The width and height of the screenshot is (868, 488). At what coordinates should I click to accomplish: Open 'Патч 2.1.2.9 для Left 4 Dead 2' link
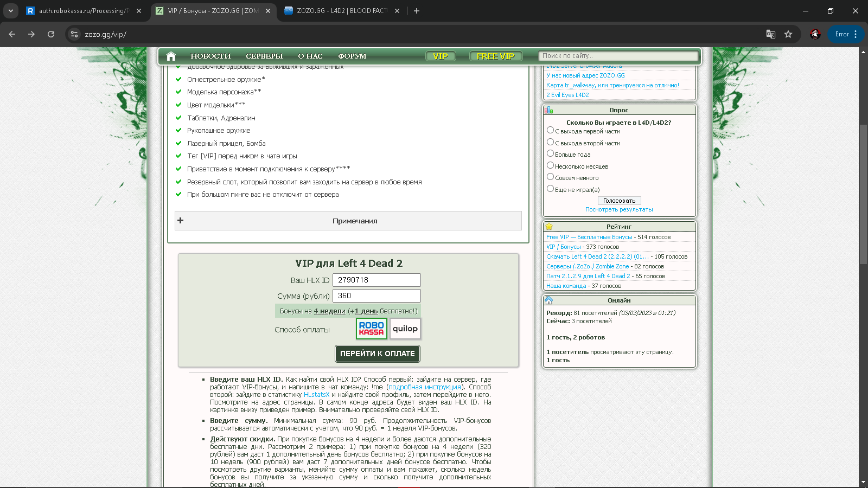point(588,276)
